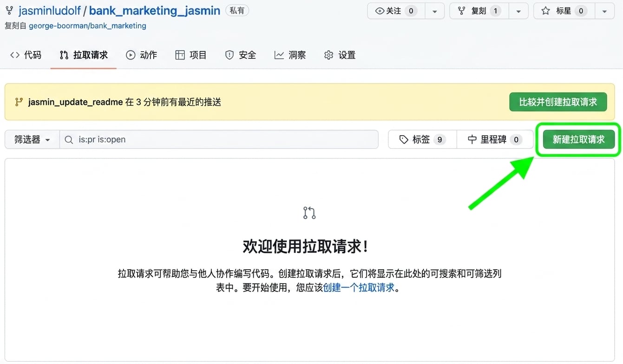Open the 设置 tab
623x364 pixels.
point(340,55)
